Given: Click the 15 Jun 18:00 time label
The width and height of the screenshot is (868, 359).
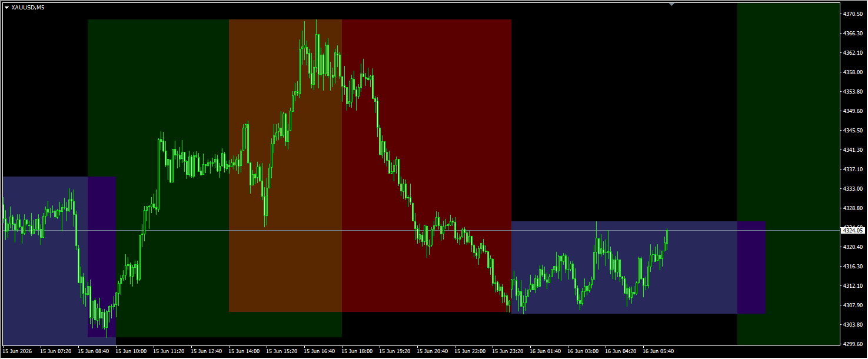Looking at the screenshot, I should coord(357,351).
